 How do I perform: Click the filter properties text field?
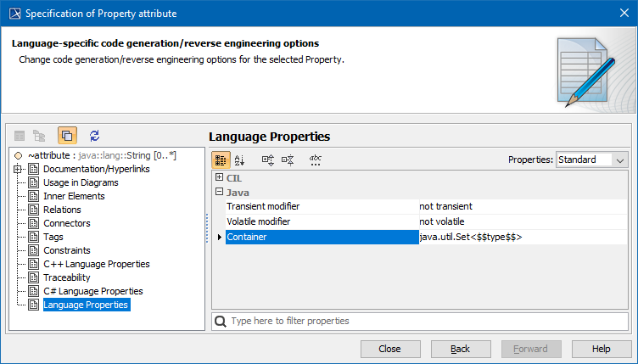[424, 322]
